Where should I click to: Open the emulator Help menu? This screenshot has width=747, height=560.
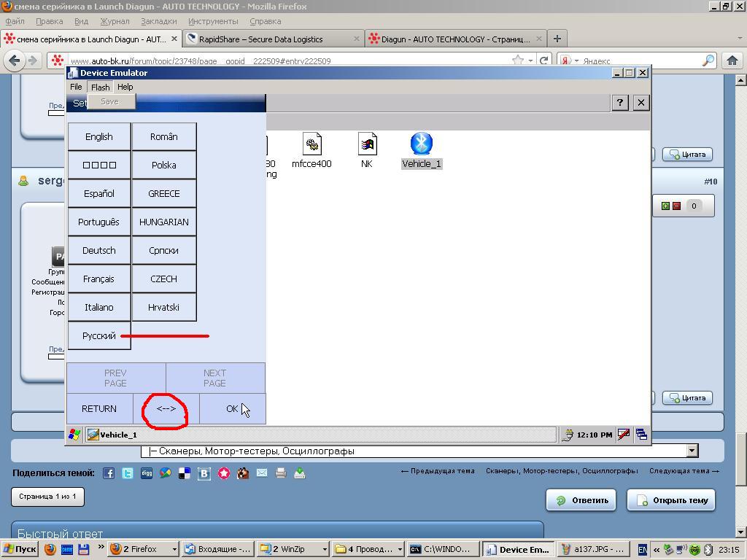pos(125,87)
